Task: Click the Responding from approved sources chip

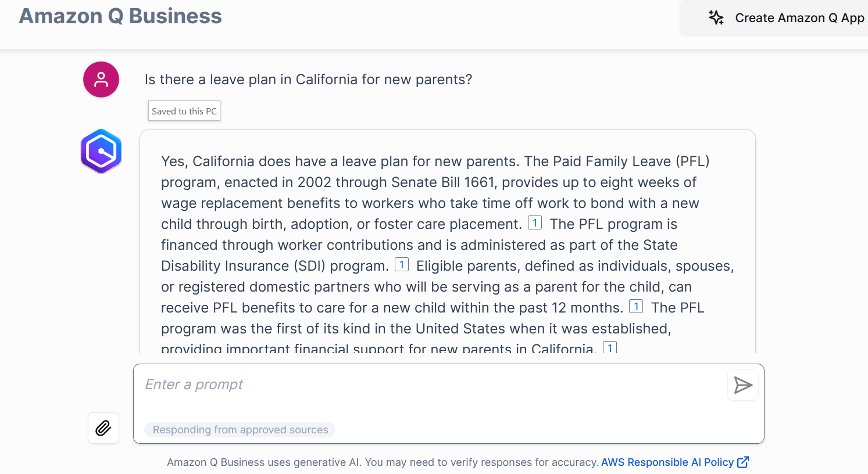Action: tap(240, 429)
